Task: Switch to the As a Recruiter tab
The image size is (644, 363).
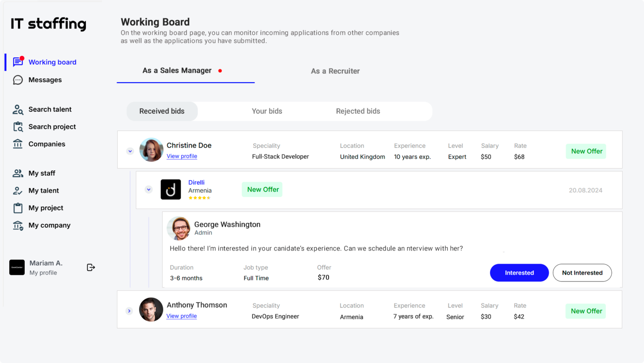Action: point(335,71)
